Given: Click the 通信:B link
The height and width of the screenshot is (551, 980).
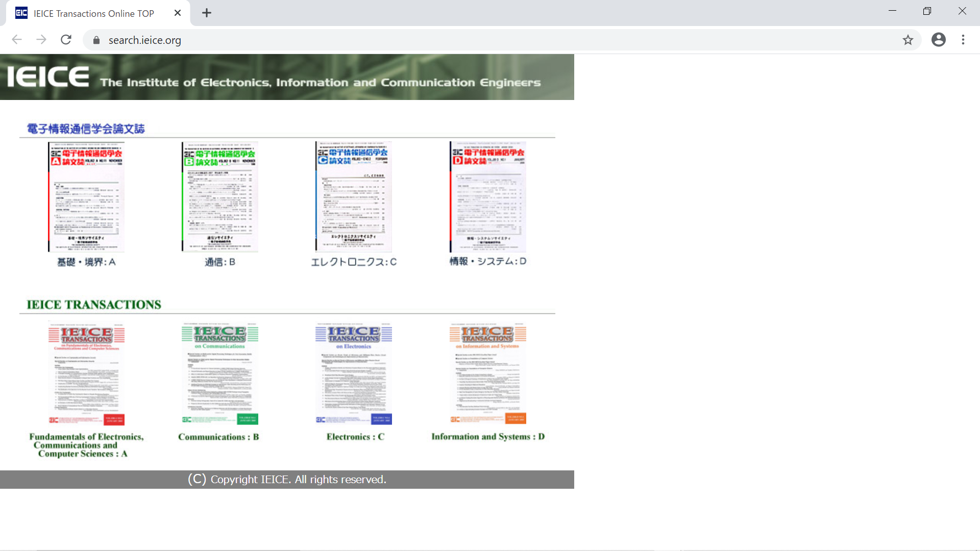Looking at the screenshot, I should pos(220,262).
